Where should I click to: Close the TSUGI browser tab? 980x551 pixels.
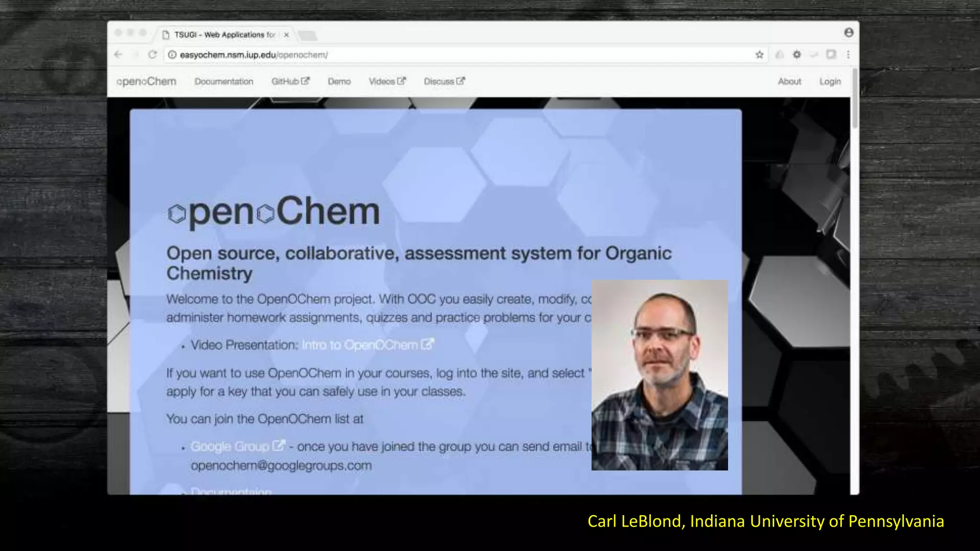(x=286, y=35)
